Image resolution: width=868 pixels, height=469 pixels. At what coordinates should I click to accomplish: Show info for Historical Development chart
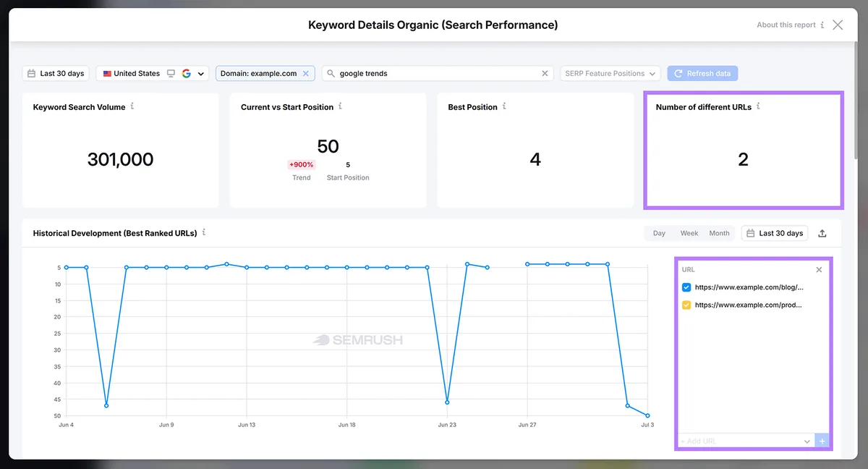pos(204,232)
